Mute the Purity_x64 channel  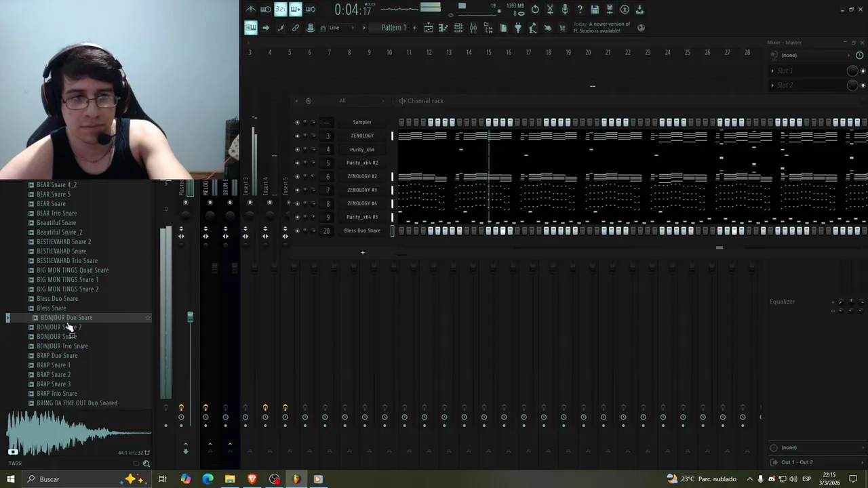pos(297,149)
